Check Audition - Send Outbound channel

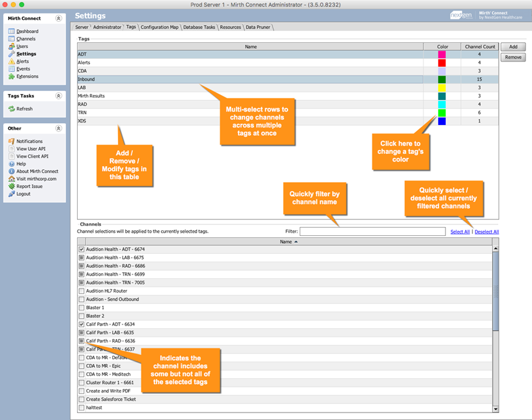(x=82, y=299)
